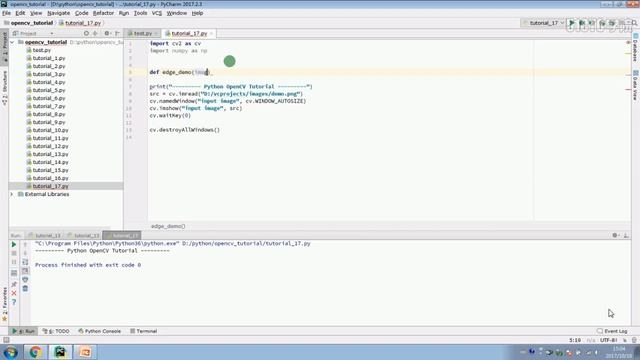Click the Pause Output icon in Run panel
Image resolution: width=640 pixels, height=360 pixels.
pyautogui.click(x=14, y=262)
